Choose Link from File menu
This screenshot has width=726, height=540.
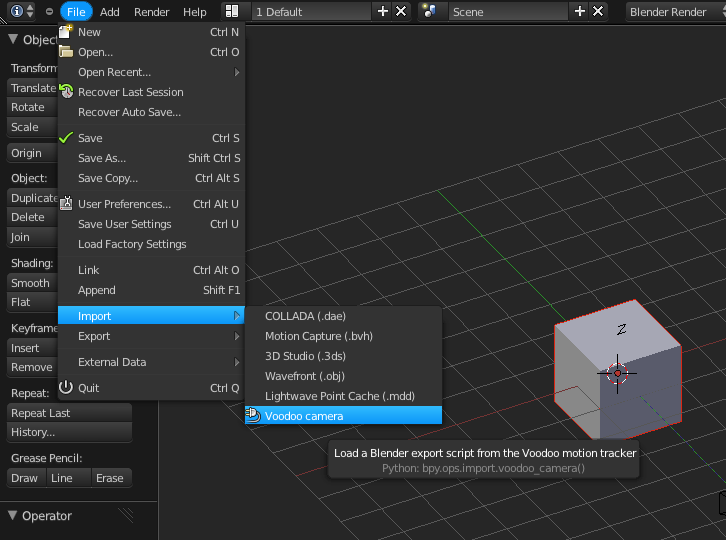[151, 270]
